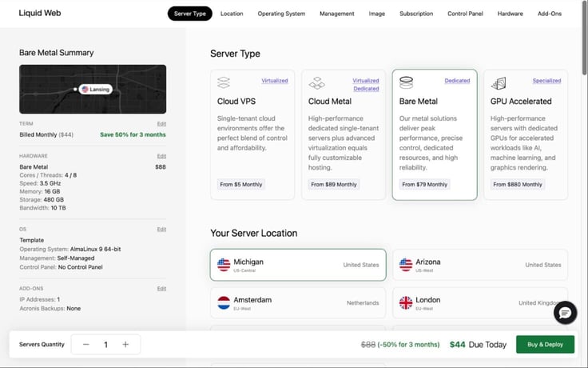Click the Specialized tag on GPU Accelerated

tap(546, 81)
